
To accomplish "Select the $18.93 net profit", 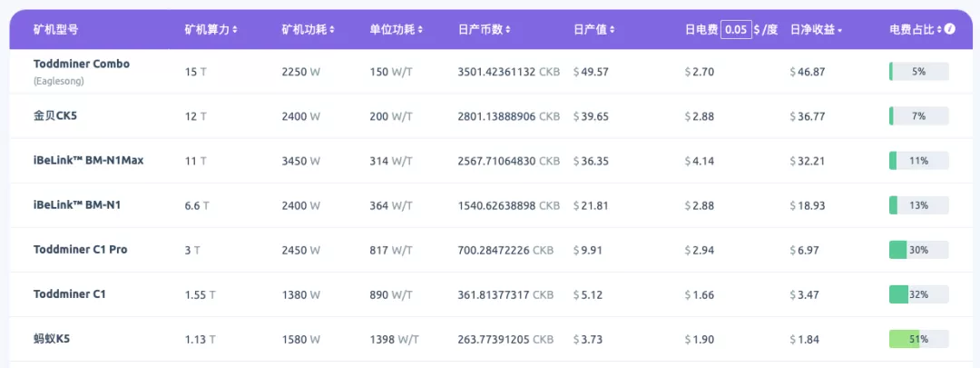I will [808, 205].
